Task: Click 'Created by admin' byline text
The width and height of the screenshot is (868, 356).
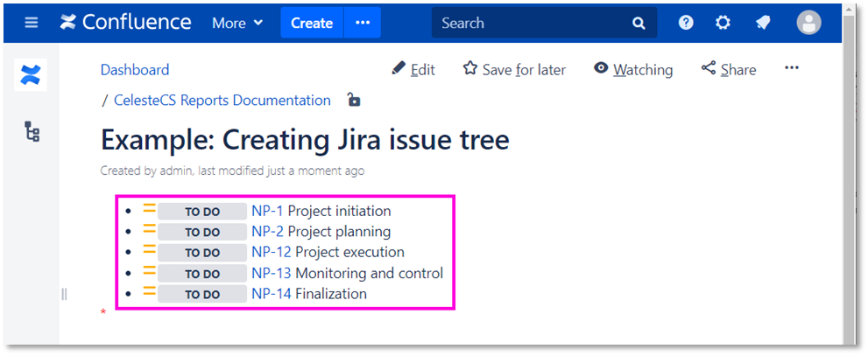Action: pyautogui.click(x=146, y=171)
